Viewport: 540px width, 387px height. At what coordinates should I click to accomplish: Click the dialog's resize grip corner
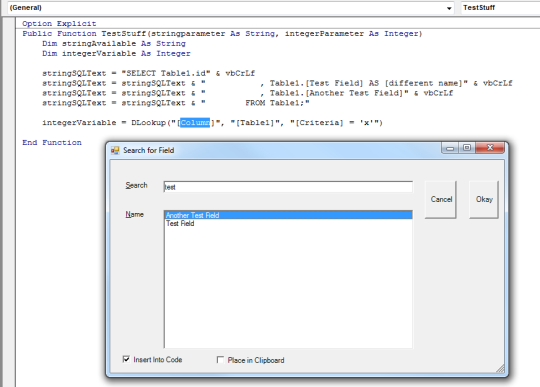pos(501,369)
